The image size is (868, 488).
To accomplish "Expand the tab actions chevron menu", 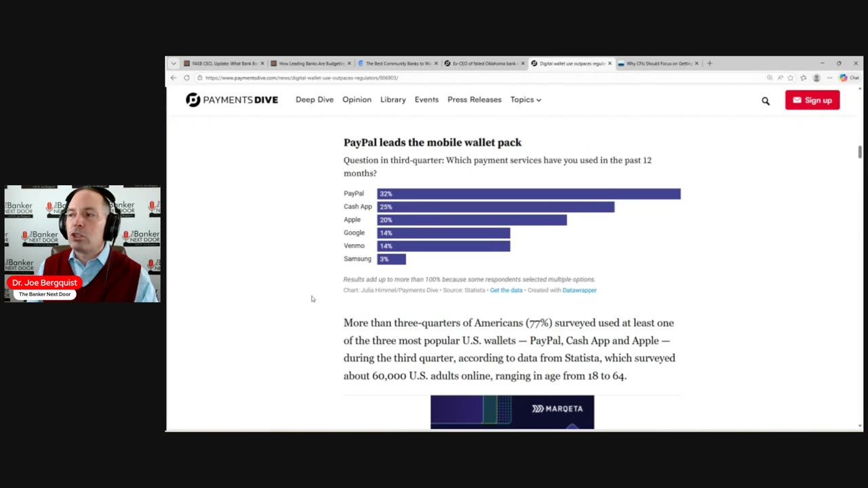I will click(174, 64).
